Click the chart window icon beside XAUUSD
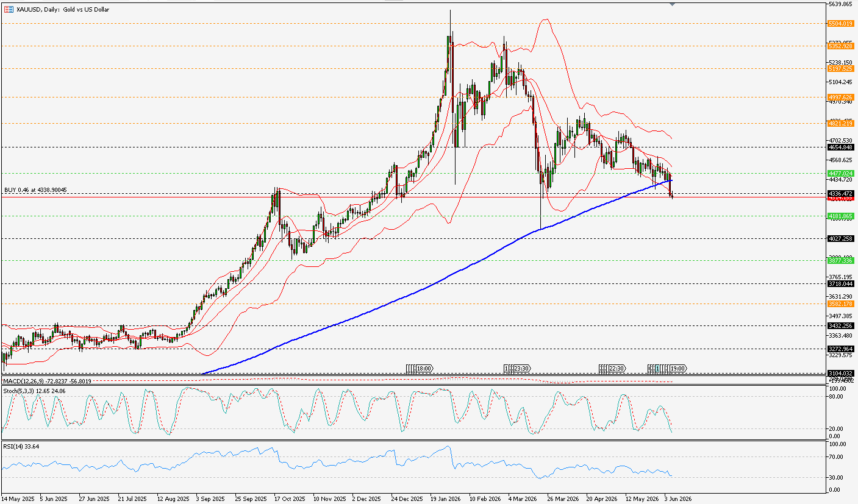The height and width of the screenshot is (504, 858). coord(9,9)
